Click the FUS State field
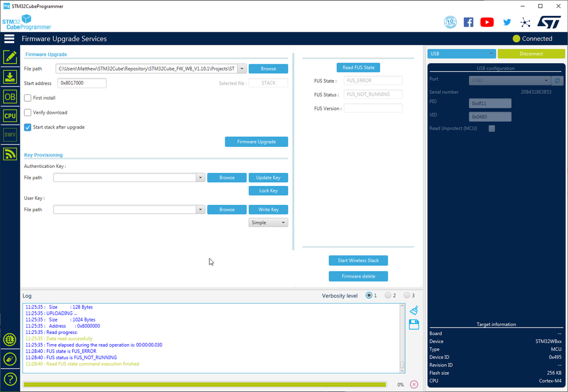The width and height of the screenshot is (568, 392). click(373, 81)
